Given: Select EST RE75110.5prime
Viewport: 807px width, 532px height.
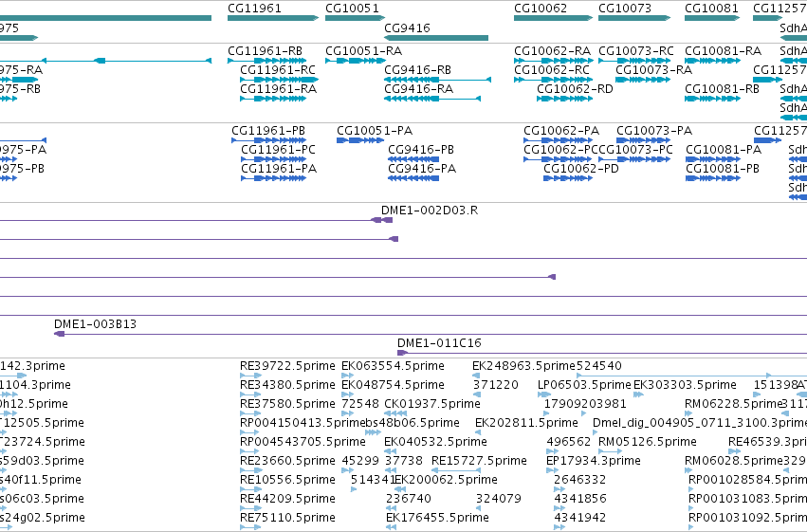Looking at the screenshot, I should (x=287, y=518).
